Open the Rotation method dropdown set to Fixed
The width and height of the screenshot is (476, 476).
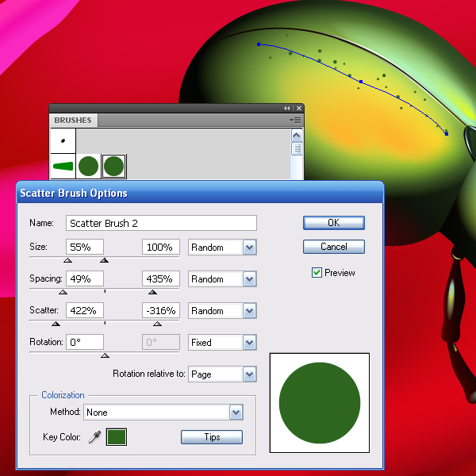(x=222, y=343)
